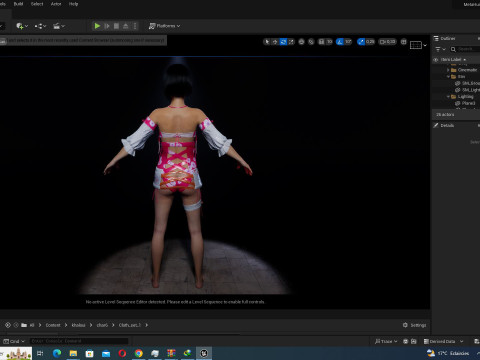The image size is (480, 360).
Task: Choose the scale gizmo tool
Action: pos(291,42)
